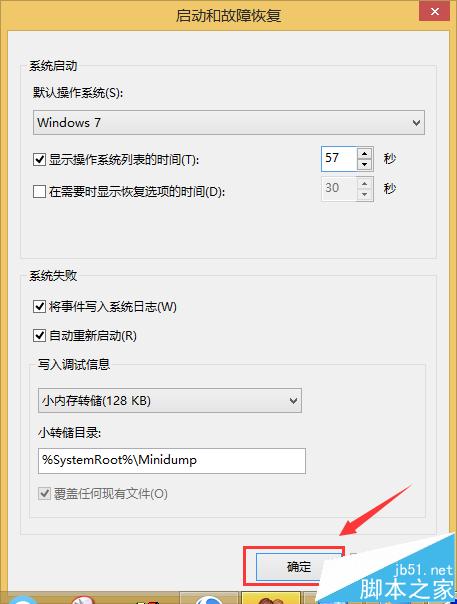Click the %SystemRoot%\Minidump directory field

pos(172,461)
